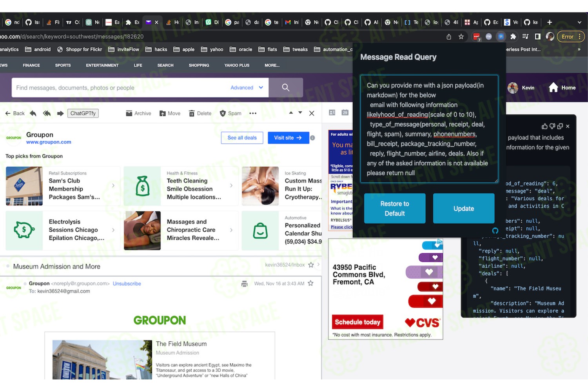Expand the Sam's Club Membership deal chevron
The image size is (588, 392).
113,185
